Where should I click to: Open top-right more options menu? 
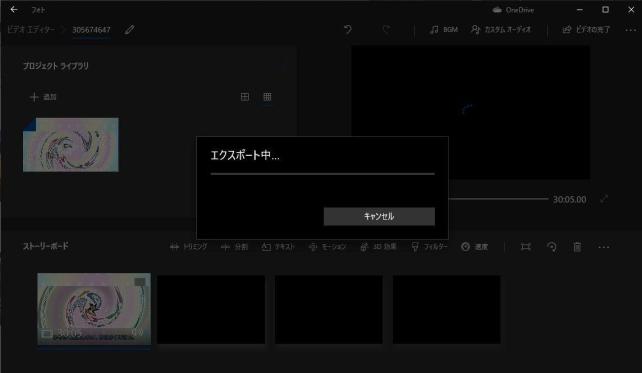(x=631, y=29)
